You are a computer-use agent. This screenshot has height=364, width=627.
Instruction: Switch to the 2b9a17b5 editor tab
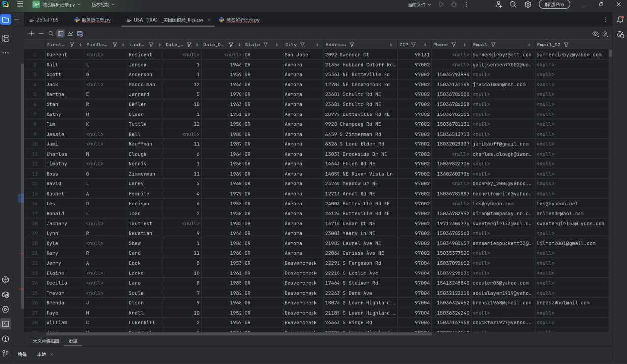(44, 20)
